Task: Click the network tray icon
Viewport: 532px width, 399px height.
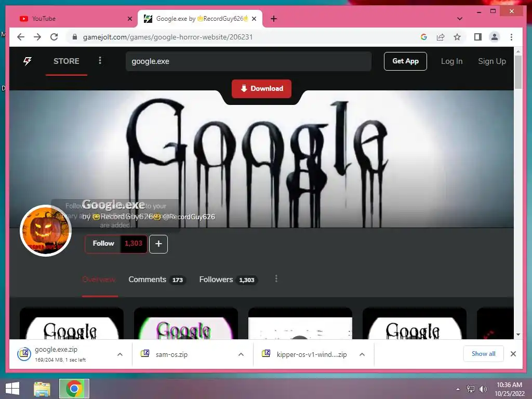Action: click(x=470, y=389)
